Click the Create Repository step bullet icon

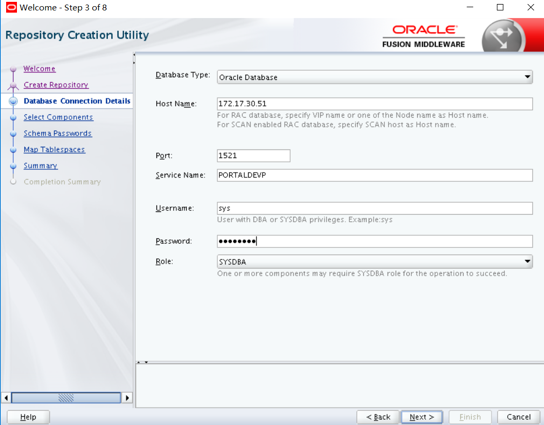[13, 85]
